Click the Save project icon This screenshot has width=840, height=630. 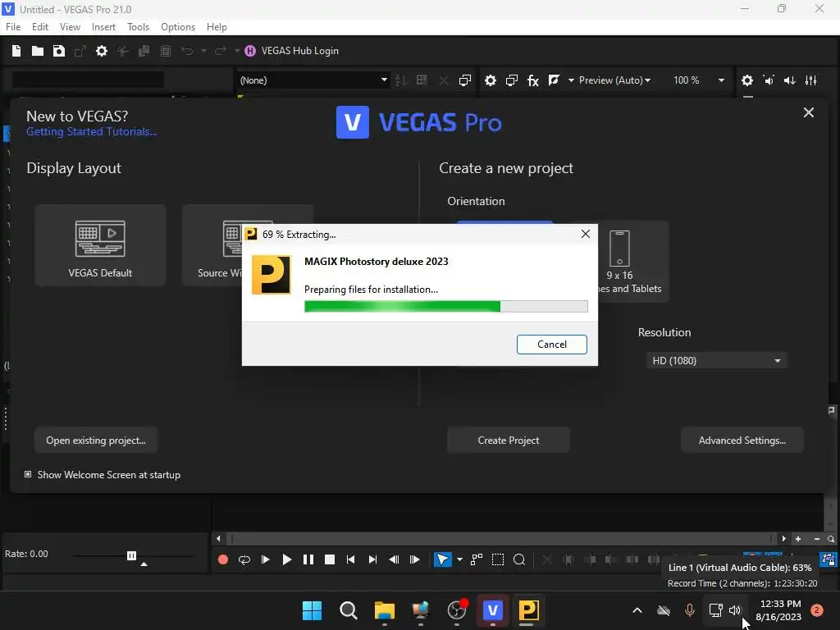click(x=59, y=51)
